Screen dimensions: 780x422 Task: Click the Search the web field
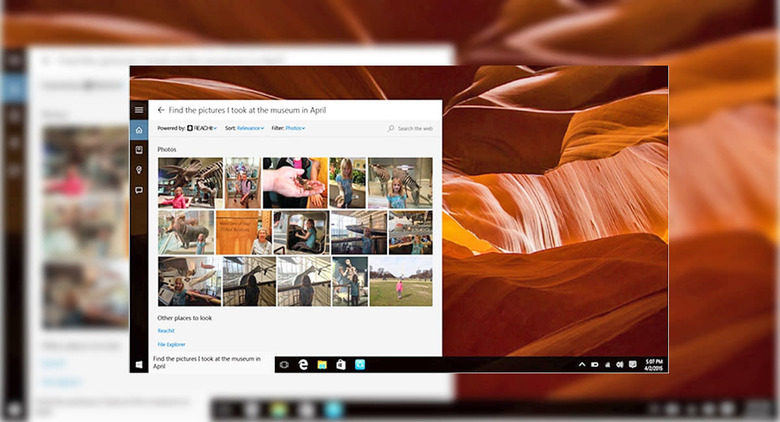click(411, 128)
